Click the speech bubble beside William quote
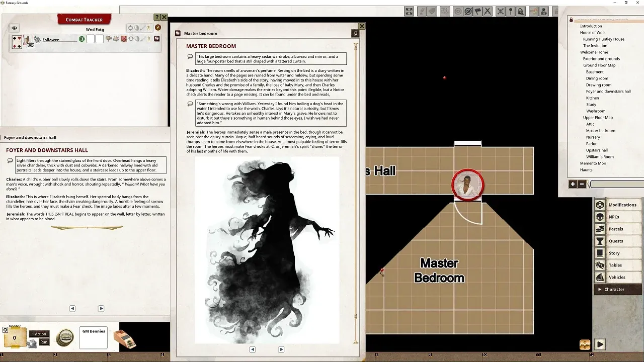This screenshot has height=362, width=644. [190, 104]
